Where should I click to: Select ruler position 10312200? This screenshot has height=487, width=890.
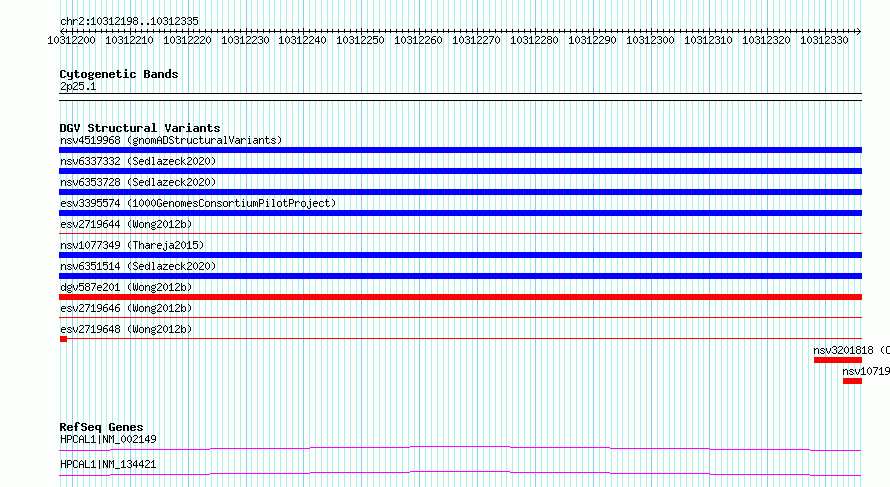tap(72, 40)
